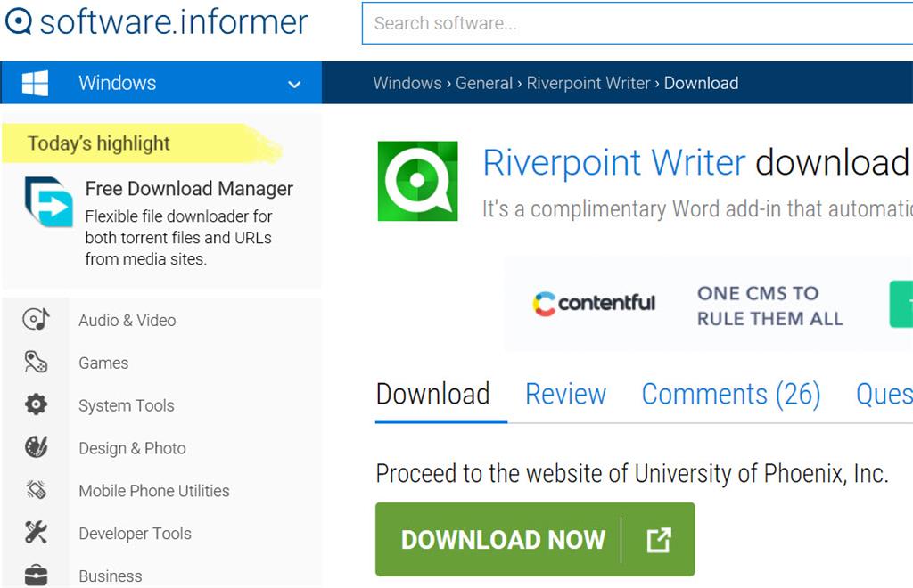Image resolution: width=913 pixels, height=588 pixels.
Task: Select the Download tab
Action: point(432,395)
